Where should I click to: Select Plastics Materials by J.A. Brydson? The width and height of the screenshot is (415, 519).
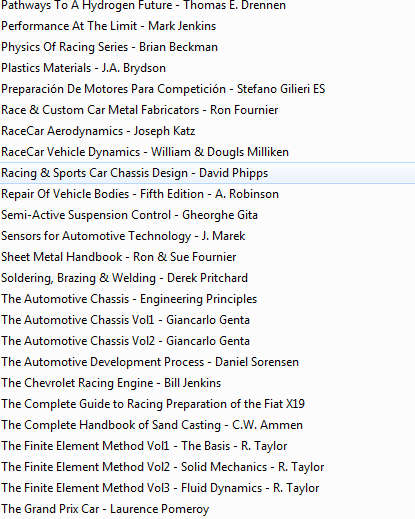point(83,68)
